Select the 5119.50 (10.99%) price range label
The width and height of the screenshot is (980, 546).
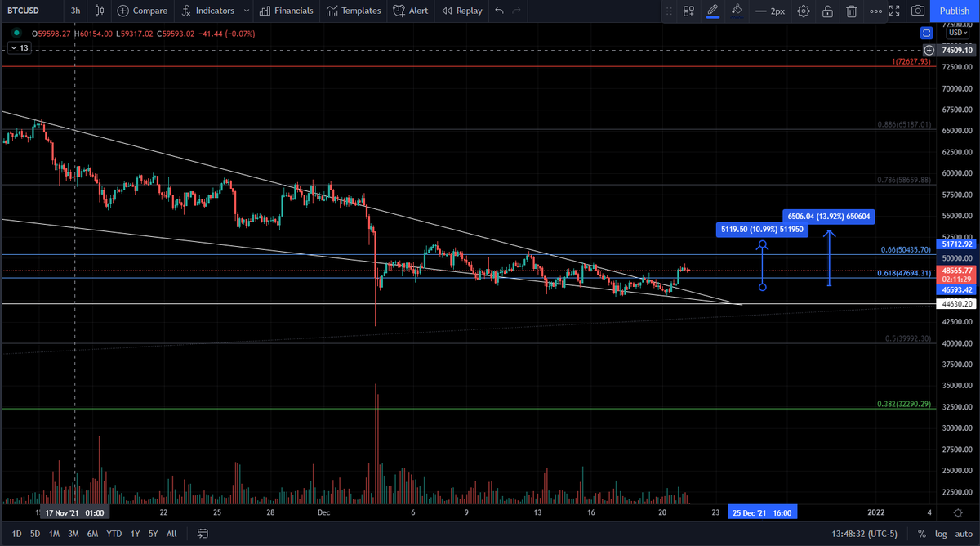762,230
